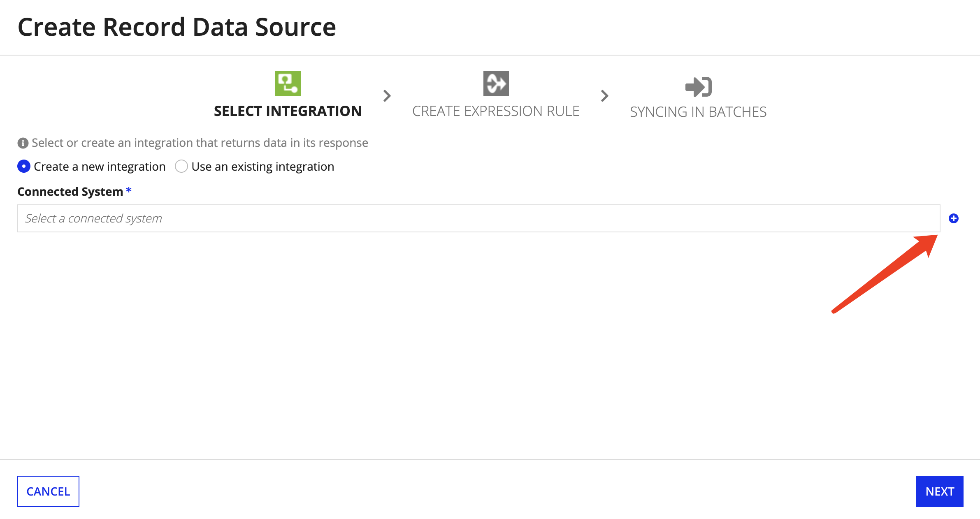The width and height of the screenshot is (980, 519).
Task: Click the Syncing in Batches arrow icon
Action: coord(698,87)
